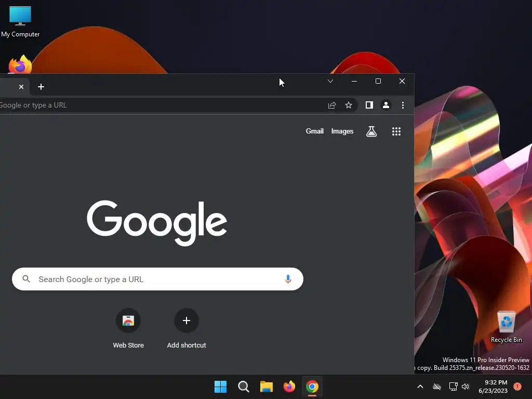Open network status tray icon
The height and width of the screenshot is (399, 532).
coord(453,387)
